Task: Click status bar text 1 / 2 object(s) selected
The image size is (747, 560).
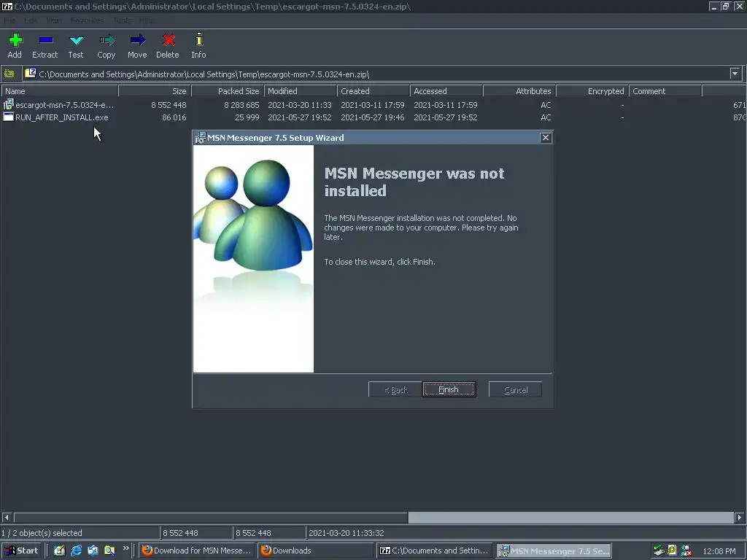Action: coord(42,533)
